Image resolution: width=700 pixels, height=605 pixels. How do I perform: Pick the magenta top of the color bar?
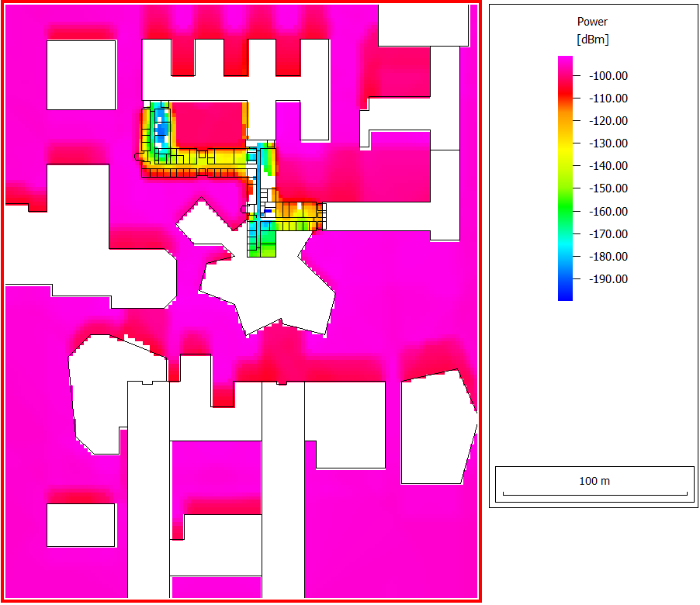pos(565,62)
